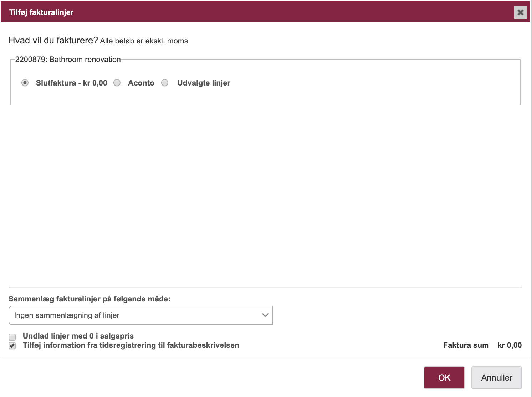The height and width of the screenshot is (397, 532).
Task: Open the Ingen sammenlægning af linjer dropdown
Action: click(141, 315)
